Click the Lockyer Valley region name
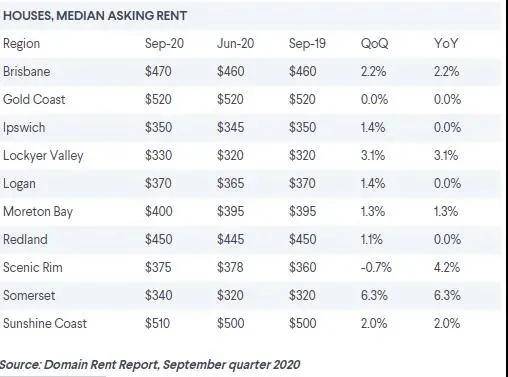 click(43, 156)
